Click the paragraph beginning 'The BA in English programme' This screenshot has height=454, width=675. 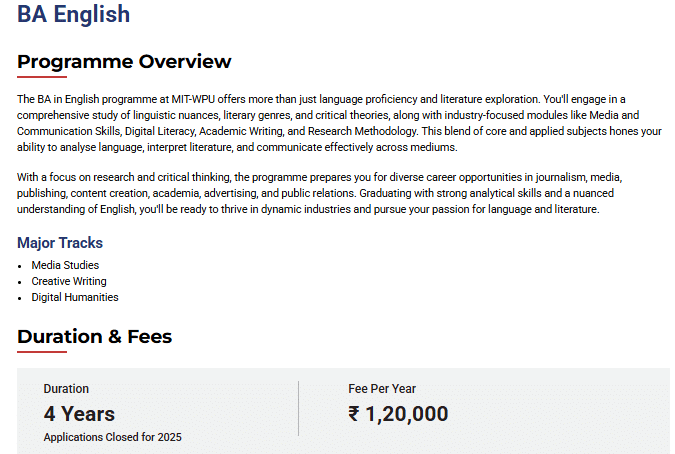coord(340,123)
